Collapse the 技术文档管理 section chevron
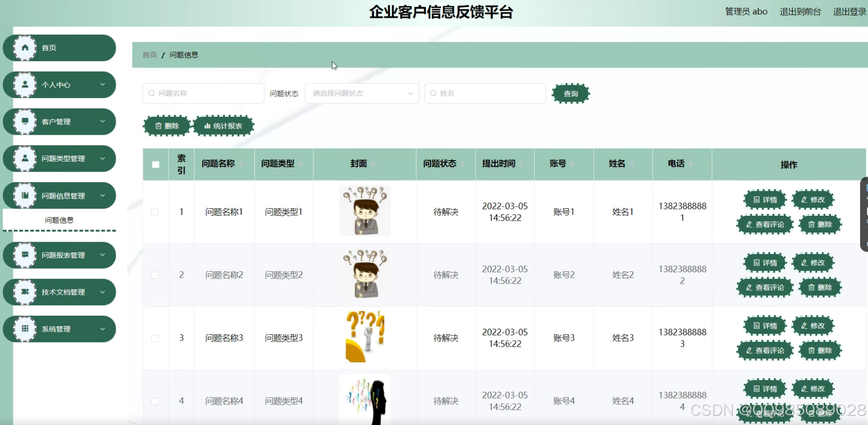Screen dimensions: 868x425 [x=103, y=292]
